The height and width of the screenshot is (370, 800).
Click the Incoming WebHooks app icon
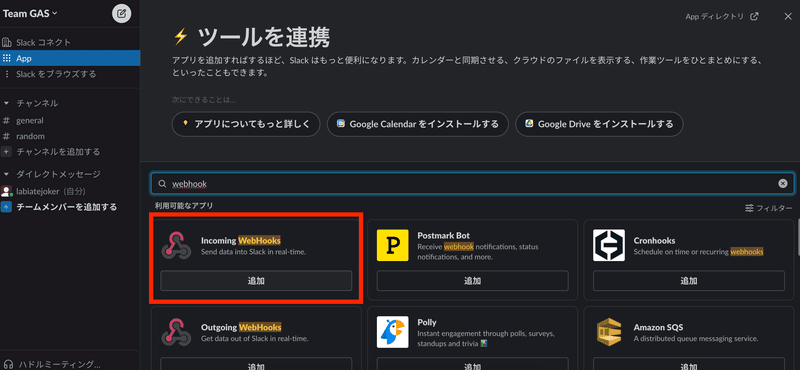coord(177,245)
